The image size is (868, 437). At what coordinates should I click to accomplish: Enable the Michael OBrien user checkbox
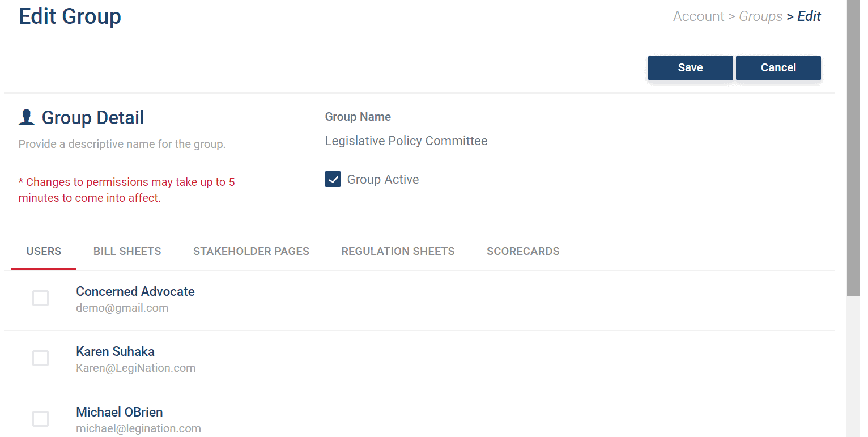tap(40, 419)
